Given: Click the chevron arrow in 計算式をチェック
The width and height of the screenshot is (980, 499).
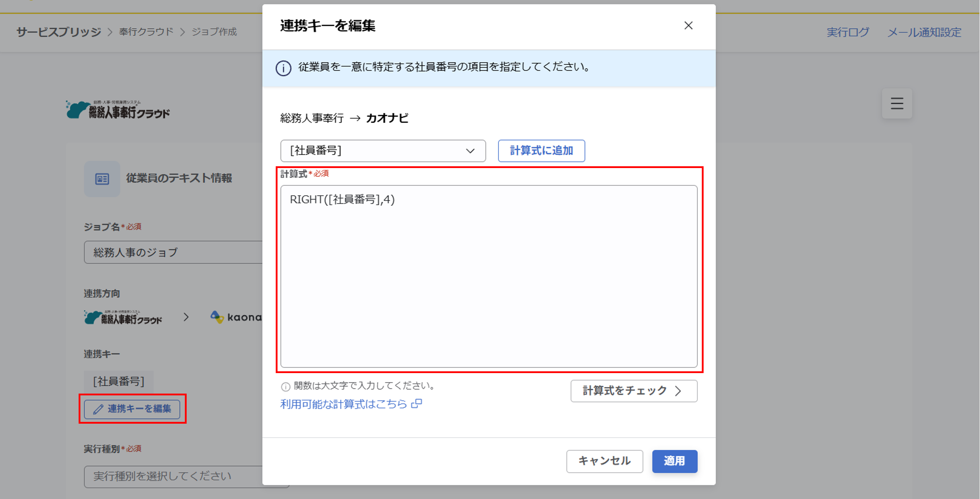Looking at the screenshot, I should point(678,391).
